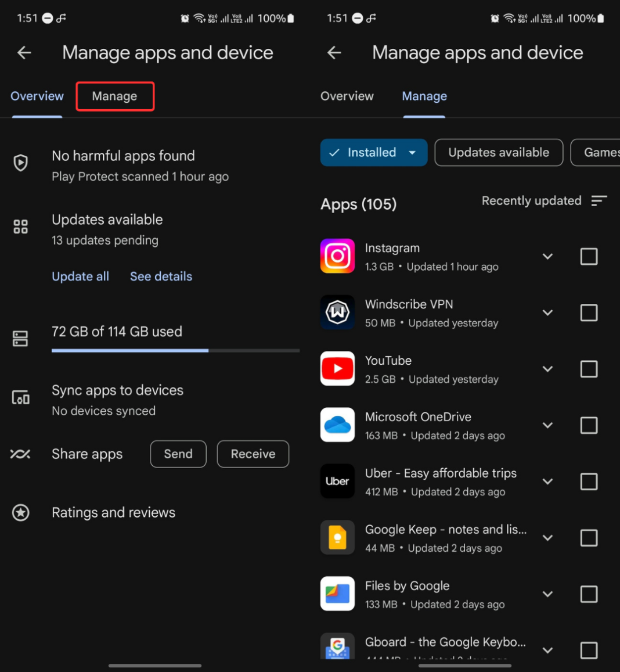The height and width of the screenshot is (672, 620).
Task: Click the Files by Google app icon
Action: click(337, 594)
